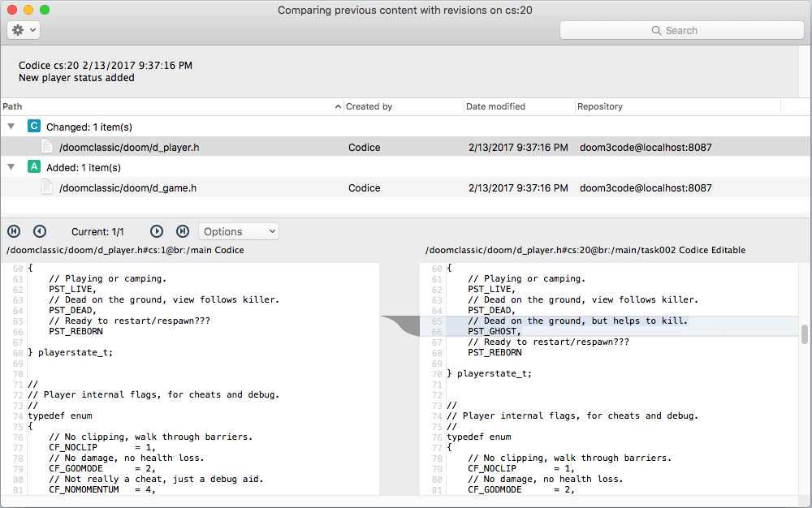Click the green zoom window button

coord(45,9)
